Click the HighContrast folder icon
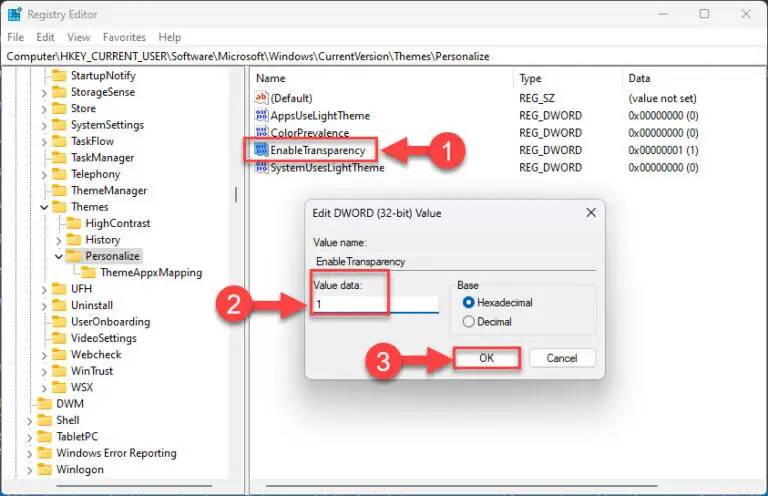Screen dimensions: 768x496 (x=74, y=223)
